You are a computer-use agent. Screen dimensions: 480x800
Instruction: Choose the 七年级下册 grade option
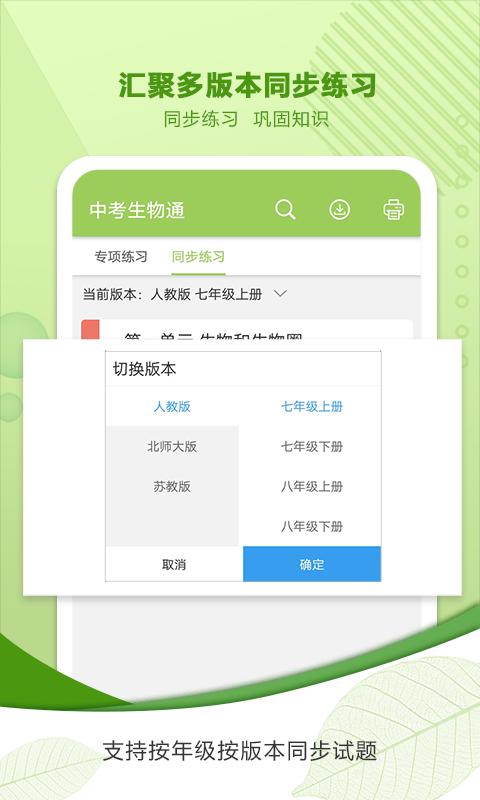[312, 446]
